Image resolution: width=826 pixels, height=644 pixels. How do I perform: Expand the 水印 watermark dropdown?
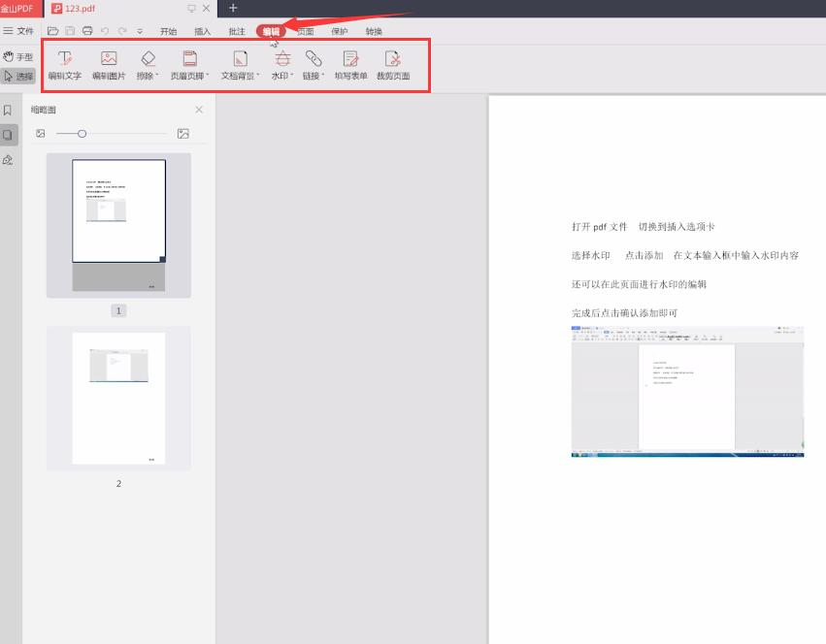click(x=282, y=65)
